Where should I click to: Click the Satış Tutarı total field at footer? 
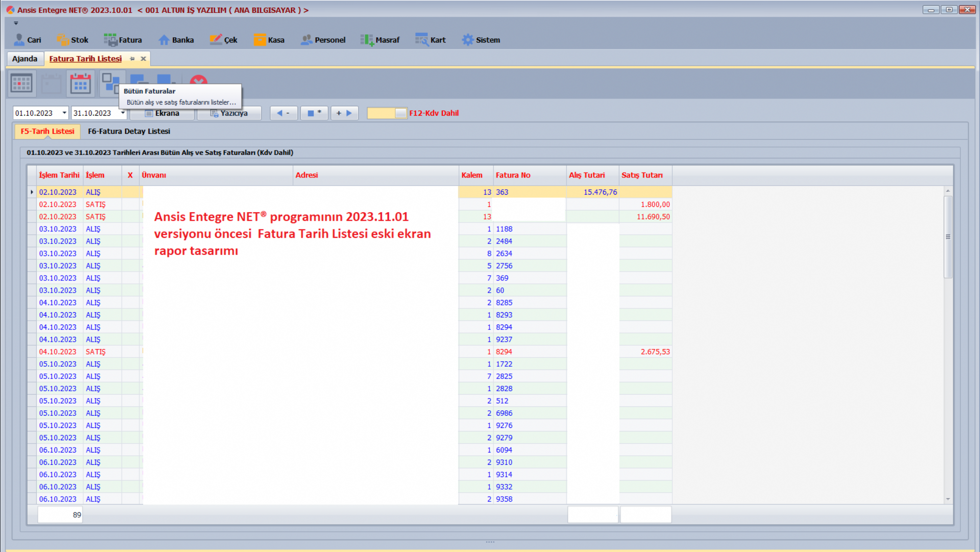coord(645,515)
